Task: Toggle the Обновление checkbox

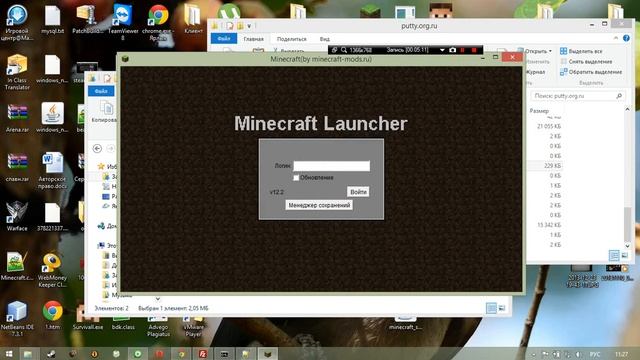Action: pyautogui.click(x=296, y=178)
